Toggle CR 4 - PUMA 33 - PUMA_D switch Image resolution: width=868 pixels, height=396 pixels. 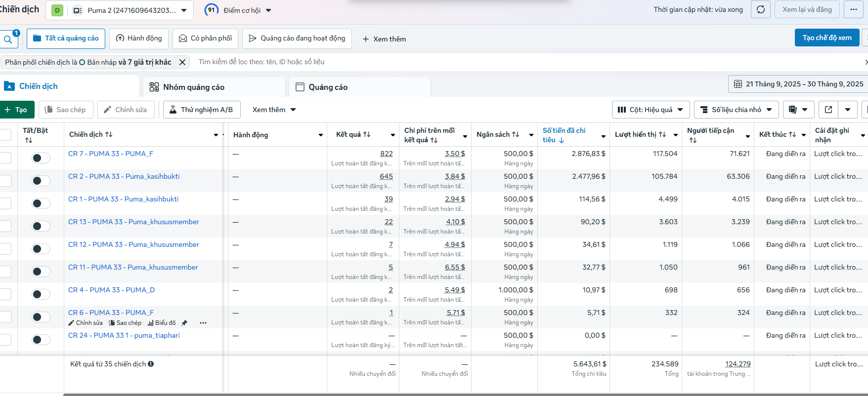[x=41, y=294]
